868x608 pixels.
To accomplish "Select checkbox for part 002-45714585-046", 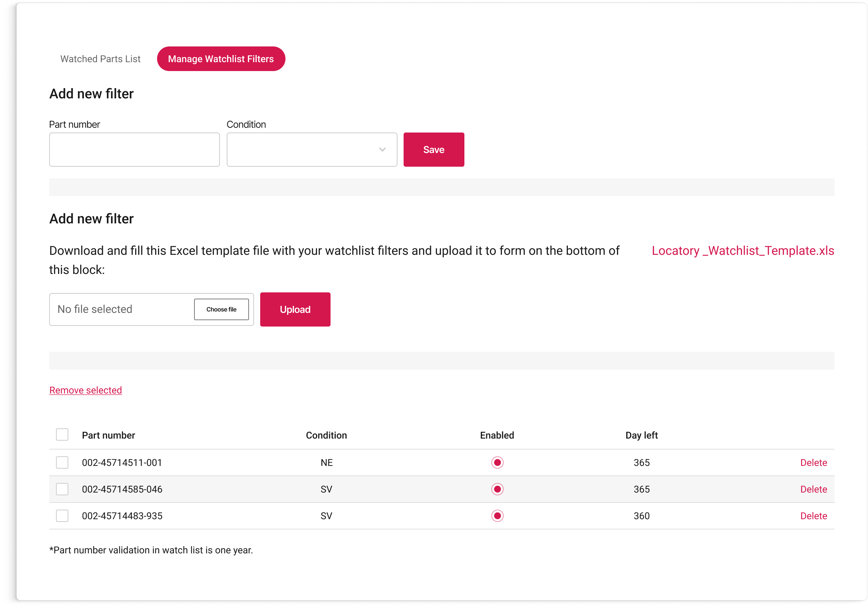I will 62,489.
